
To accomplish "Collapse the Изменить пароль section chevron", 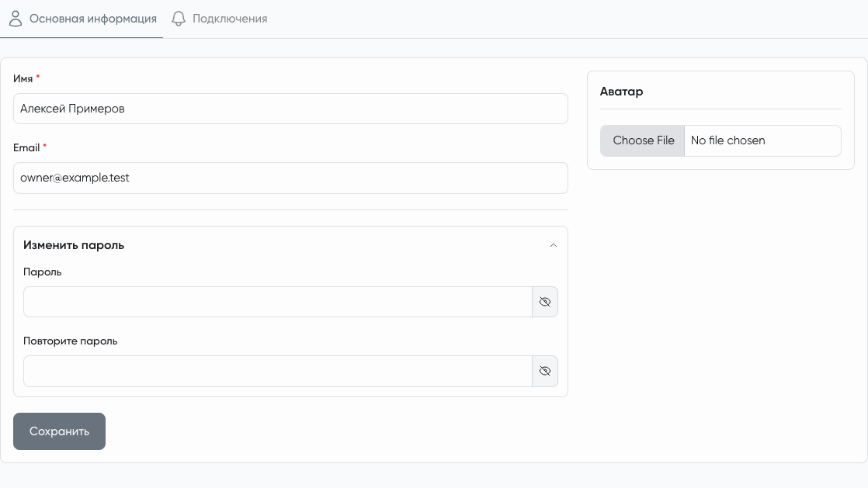I will (553, 245).
